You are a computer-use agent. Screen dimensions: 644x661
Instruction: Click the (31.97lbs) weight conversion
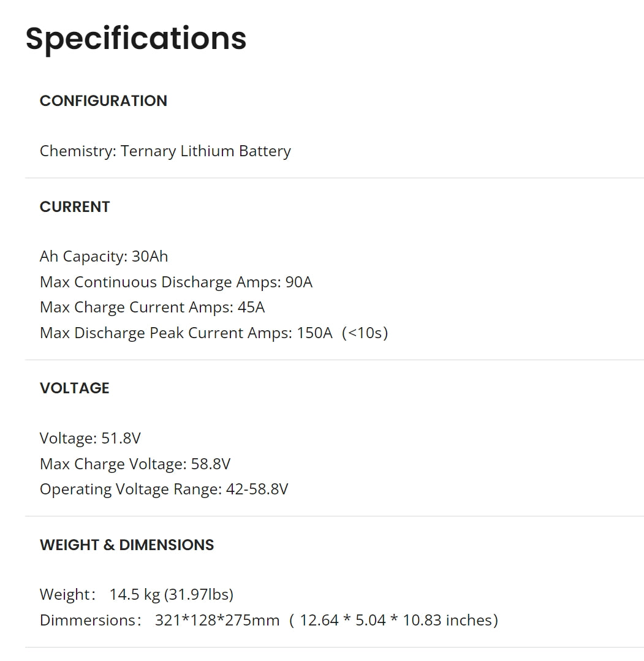199,595
